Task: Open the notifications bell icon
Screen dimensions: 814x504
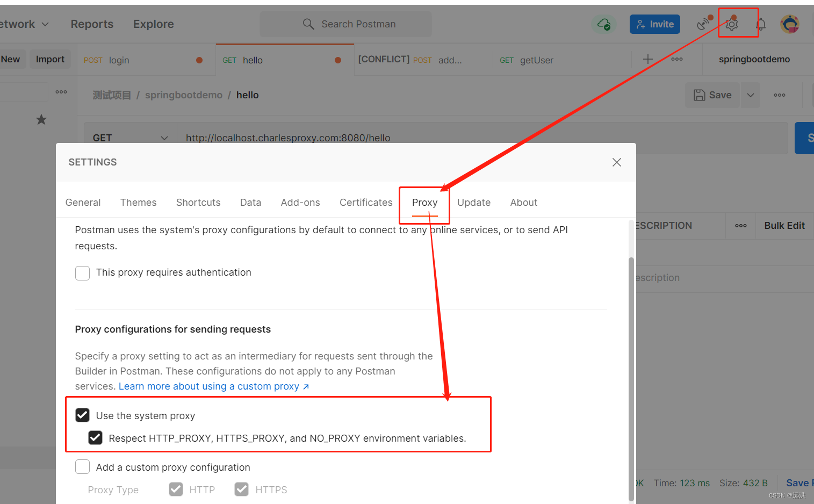Action: coord(761,24)
